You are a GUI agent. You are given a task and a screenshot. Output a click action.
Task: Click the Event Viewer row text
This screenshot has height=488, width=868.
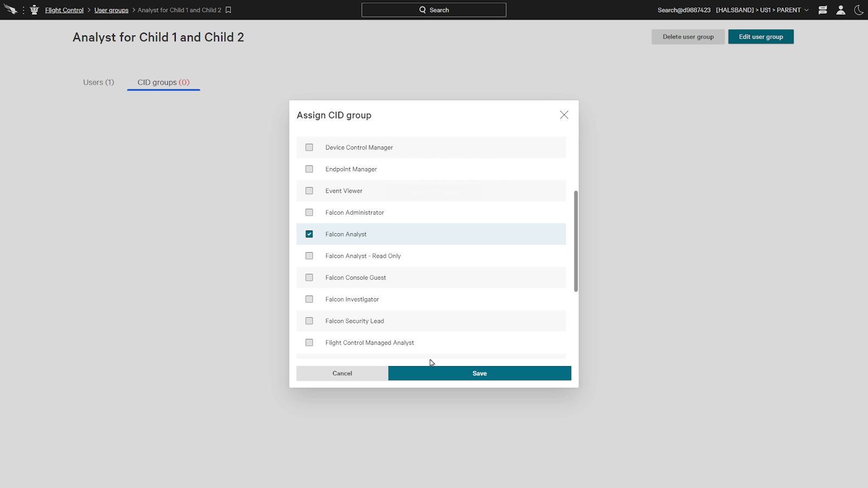tap(344, 191)
